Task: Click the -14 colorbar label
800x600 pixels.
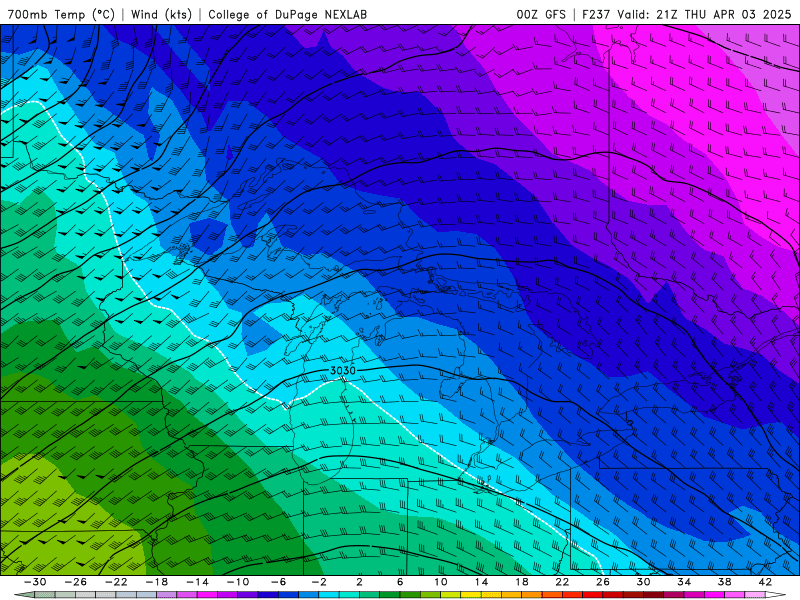Action: (197, 582)
